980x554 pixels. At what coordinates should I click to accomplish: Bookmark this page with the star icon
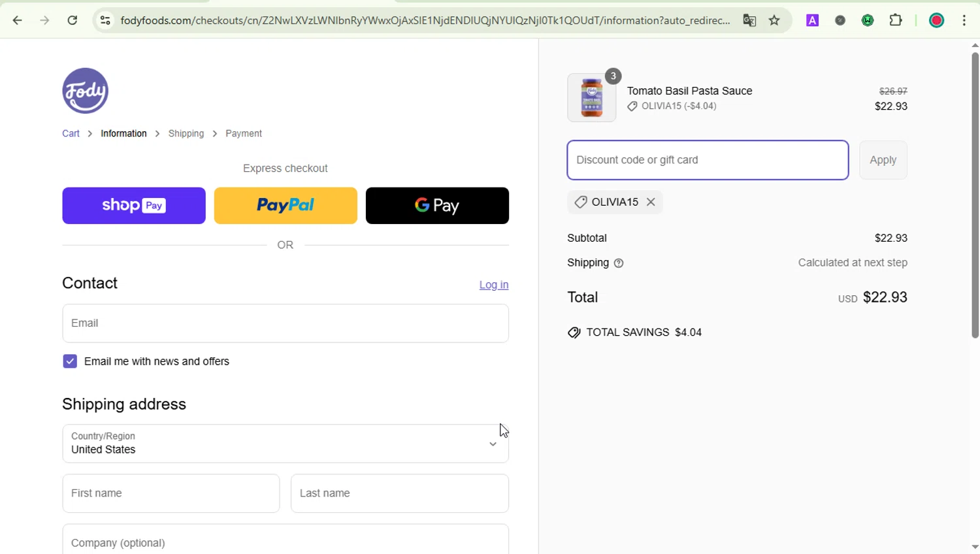pyautogui.click(x=775, y=20)
